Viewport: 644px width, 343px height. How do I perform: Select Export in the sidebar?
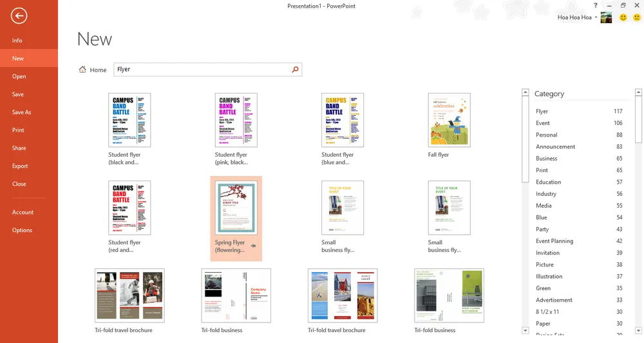point(29,166)
